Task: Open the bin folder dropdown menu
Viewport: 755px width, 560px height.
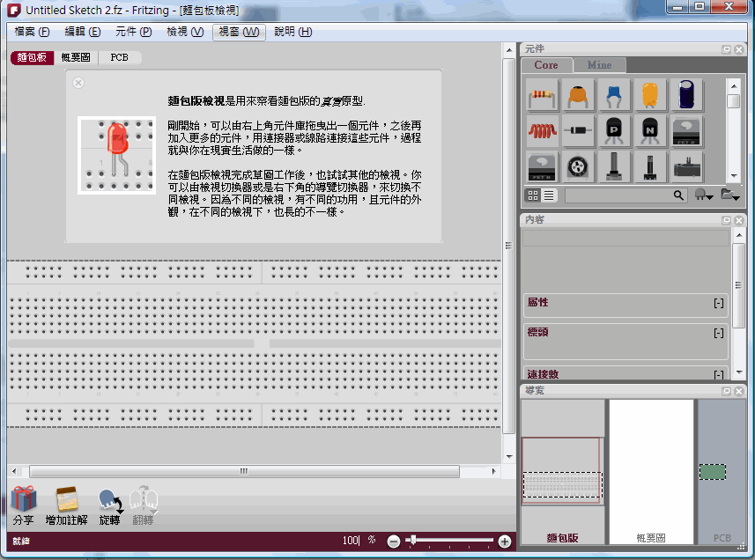Action: (x=730, y=195)
